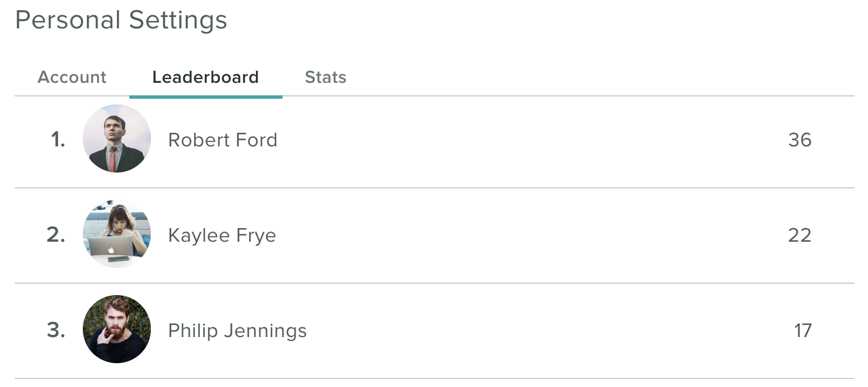Image resolution: width=868 pixels, height=387 pixels.
Task: Click the name Robert Ford
Action: [223, 140]
